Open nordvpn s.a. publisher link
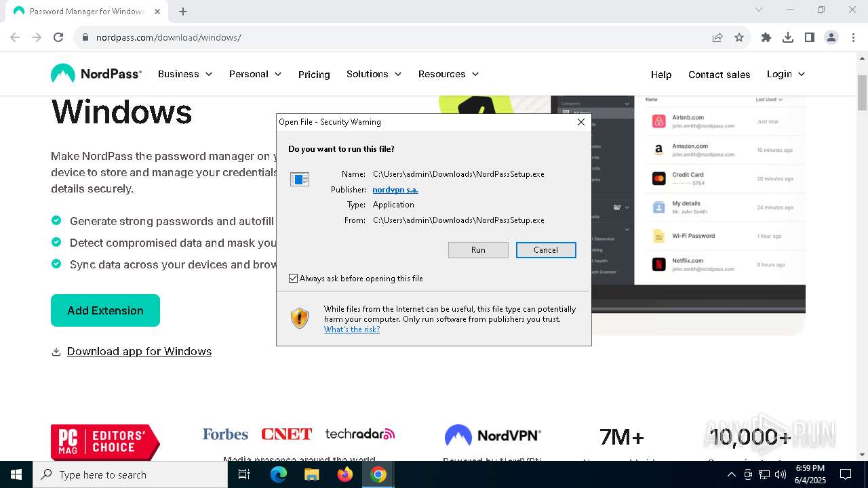The height and width of the screenshot is (488, 868). [395, 190]
